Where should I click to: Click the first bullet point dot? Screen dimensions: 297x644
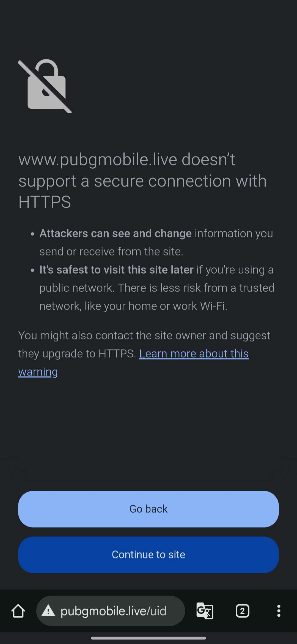point(32,234)
